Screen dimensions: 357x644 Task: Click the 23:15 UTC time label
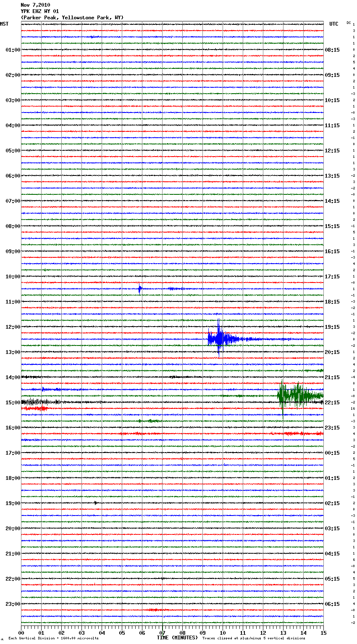332,428
